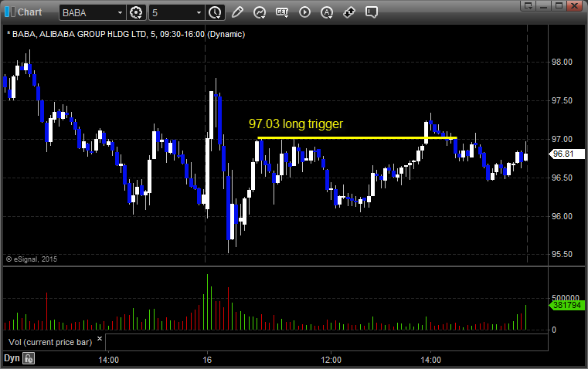588x369 pixels.
Task: Click the Vol (current price bar) label
Action: click(x=50, y=342)
